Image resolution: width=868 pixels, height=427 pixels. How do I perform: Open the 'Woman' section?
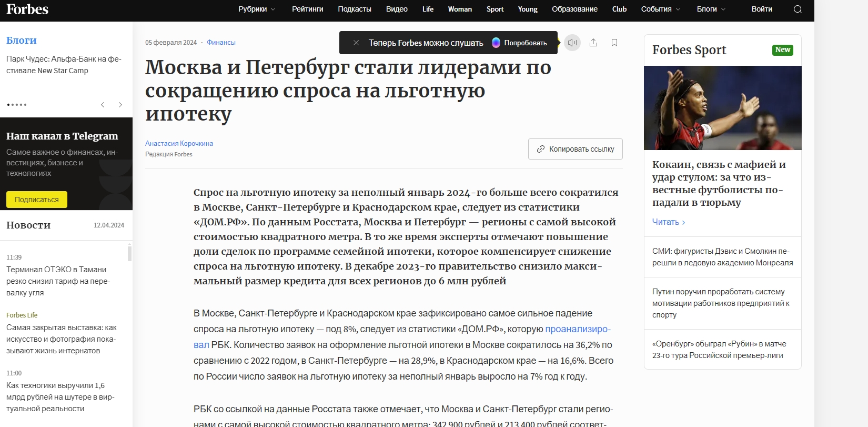coord(460,9)
